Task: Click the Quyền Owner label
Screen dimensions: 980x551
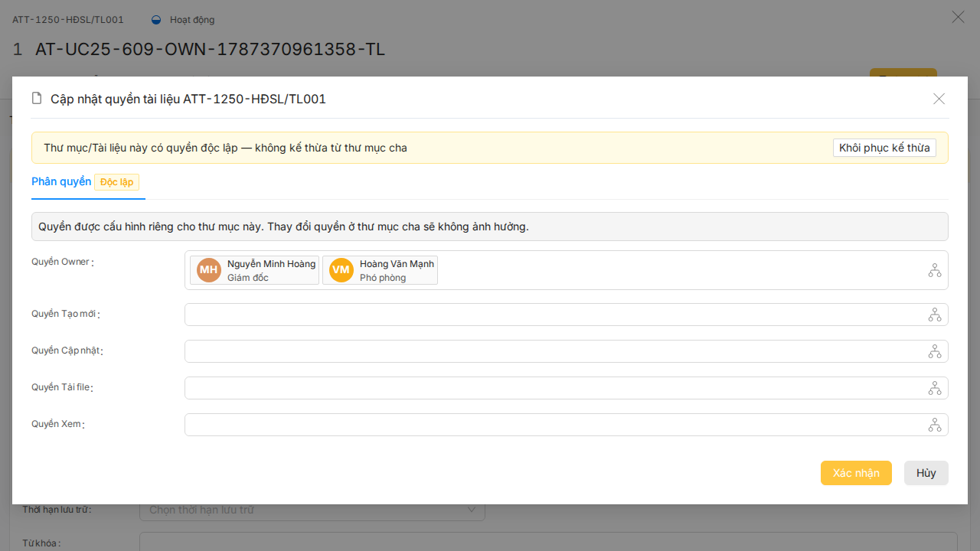Action: pos(61,262)
